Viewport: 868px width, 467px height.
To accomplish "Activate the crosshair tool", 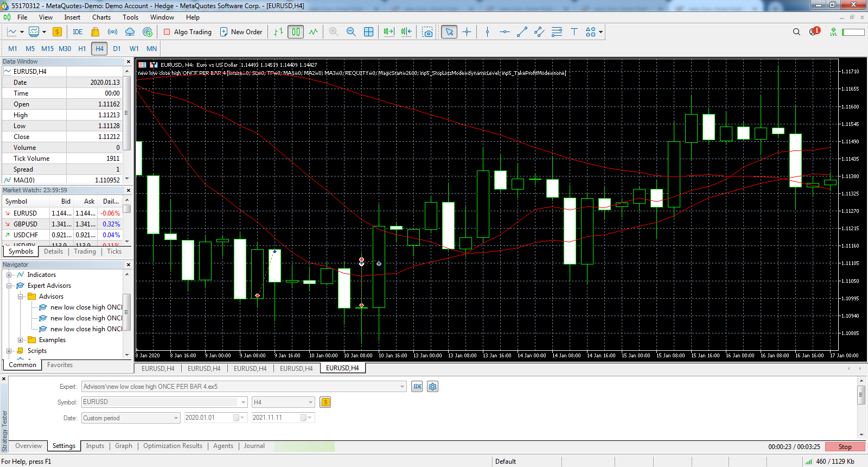I will tap(467, 32).
